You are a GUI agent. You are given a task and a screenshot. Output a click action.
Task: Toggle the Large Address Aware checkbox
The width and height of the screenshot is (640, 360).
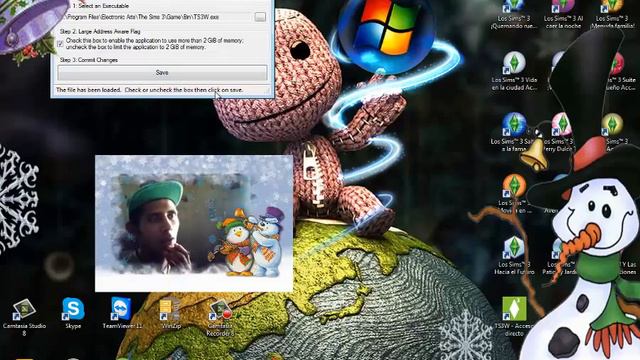(x=60, y=44)
